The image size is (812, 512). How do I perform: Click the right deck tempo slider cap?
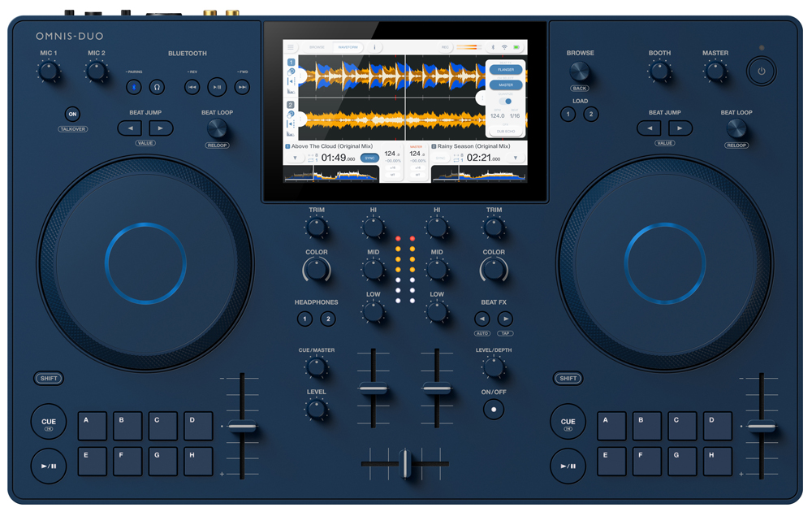point(762,427)
